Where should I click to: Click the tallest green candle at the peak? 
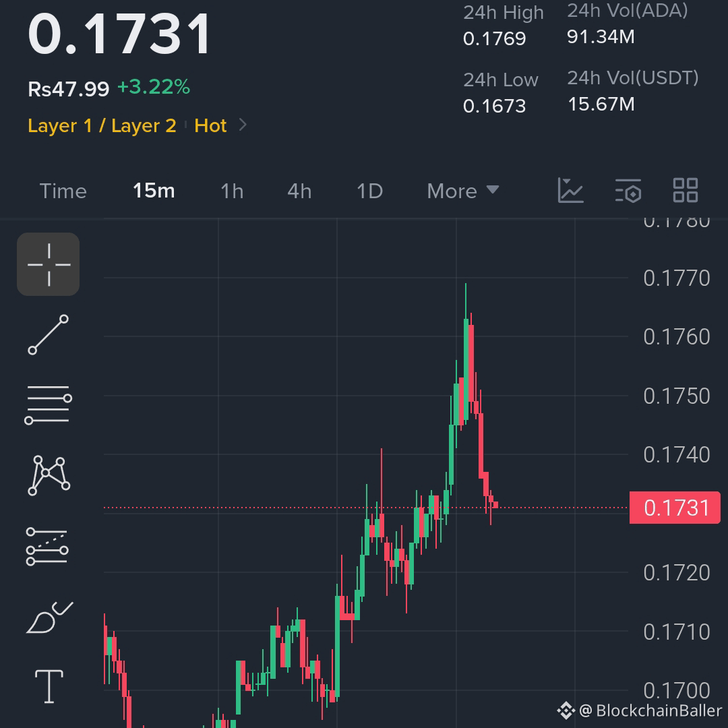coord(466,369)
